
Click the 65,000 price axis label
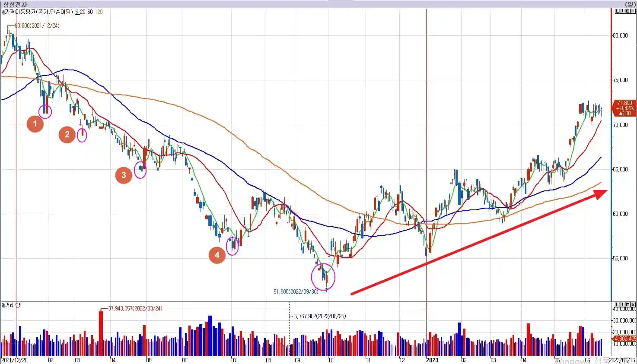(620, 169)
